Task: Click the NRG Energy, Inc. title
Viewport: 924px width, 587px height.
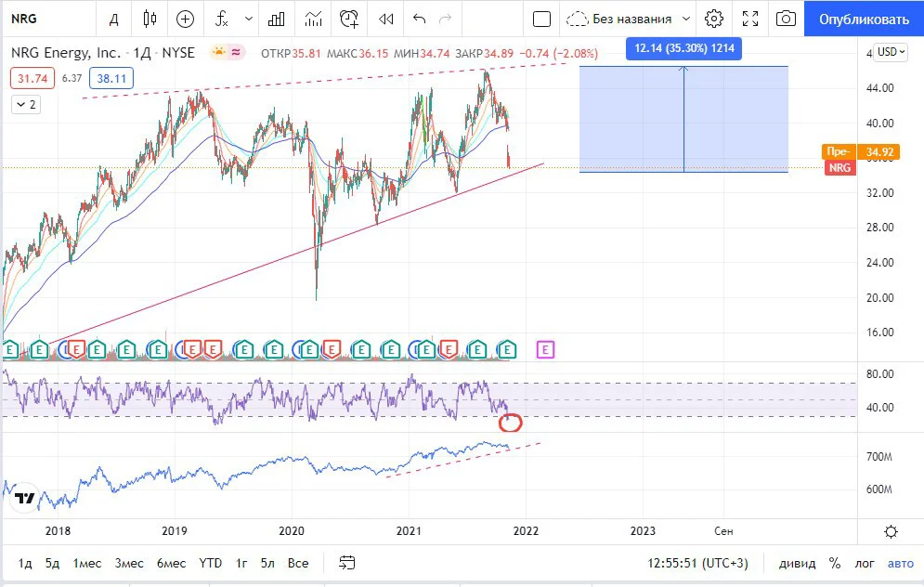Action: pyautogui.click(x=65, y=52)
